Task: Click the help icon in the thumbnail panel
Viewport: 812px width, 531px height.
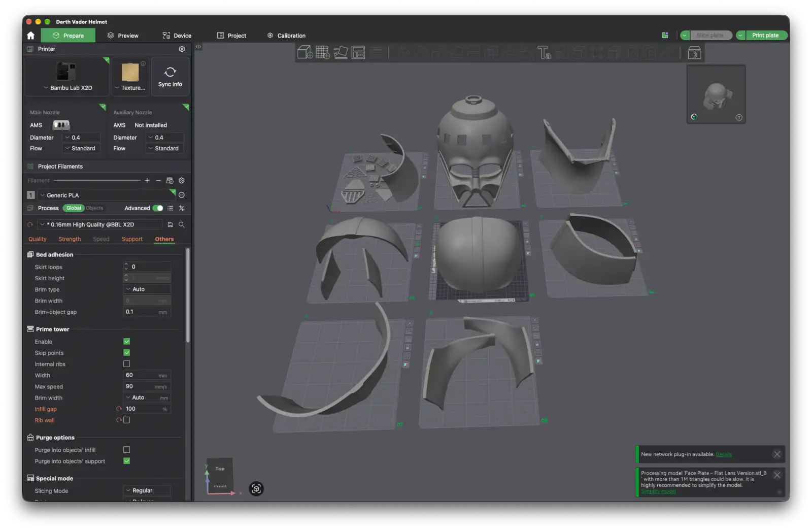Action: (x=739, y=118)
